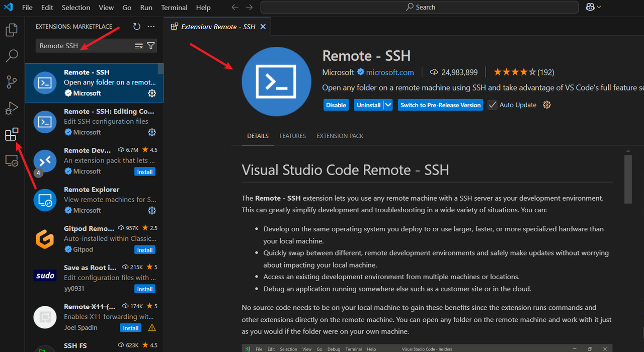644x352 pixels.
Task: Open the microsoft.com publisher link
Action: 389,72
